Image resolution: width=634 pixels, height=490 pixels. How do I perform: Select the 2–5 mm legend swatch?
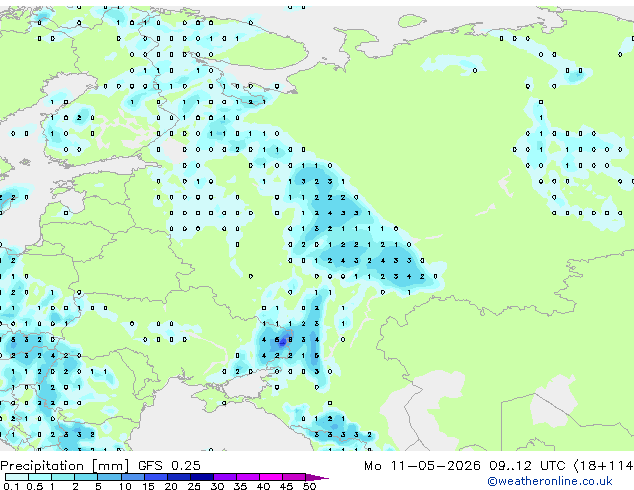coord(86,477)
